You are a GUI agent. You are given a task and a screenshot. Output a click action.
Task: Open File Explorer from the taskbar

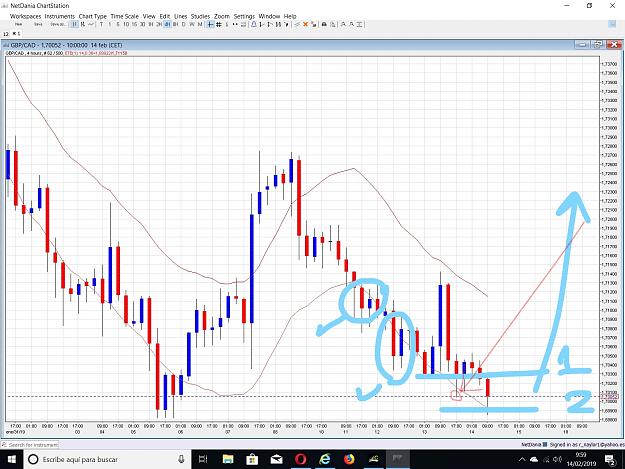pyautogui.click(x=228, y=459)
